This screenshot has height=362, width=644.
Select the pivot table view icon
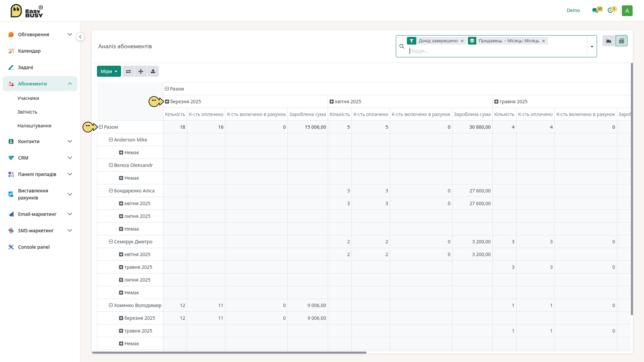[x=622, y=41]
